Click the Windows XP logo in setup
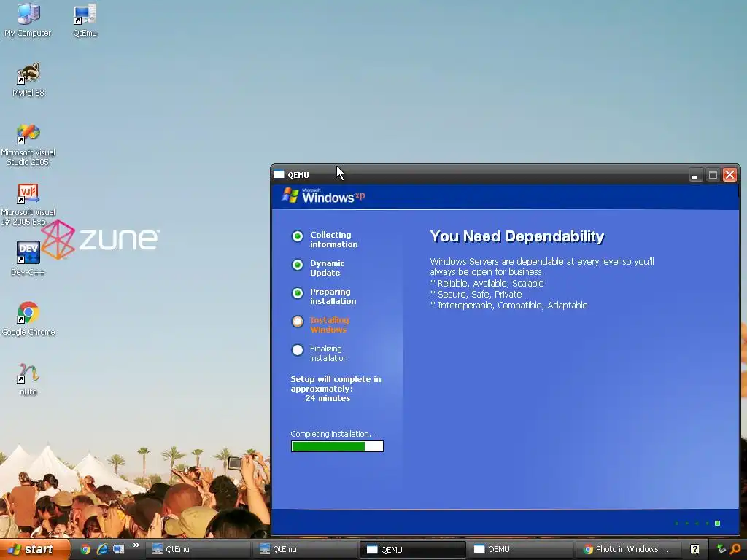Viewport: 747px width, 560px height. tap(323, 195)
